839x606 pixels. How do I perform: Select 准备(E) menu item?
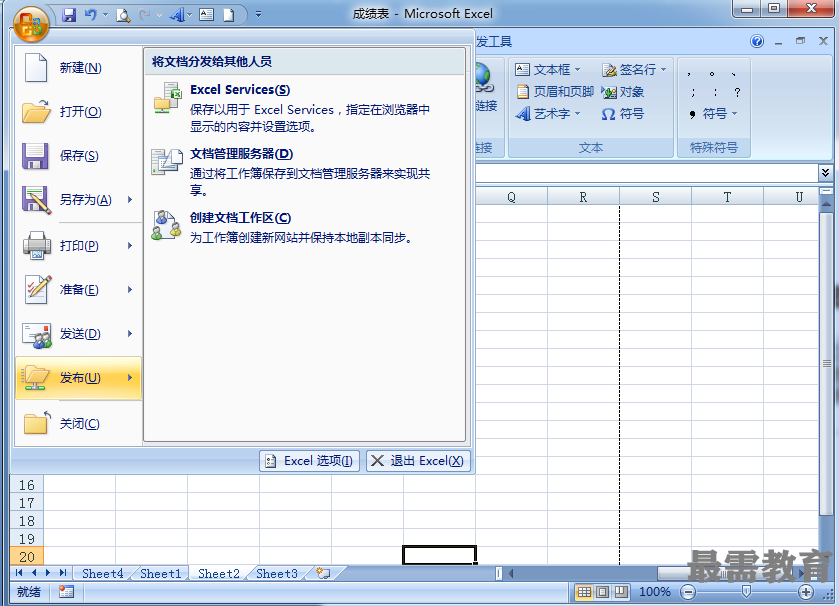coord(79,289)
